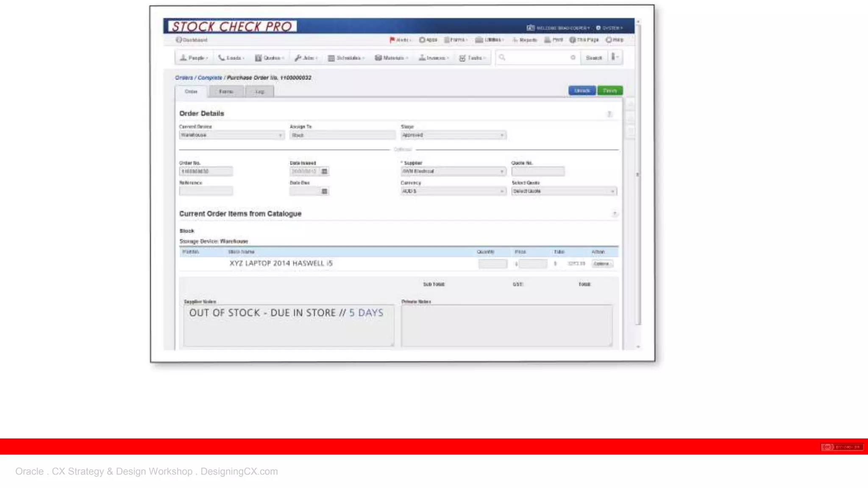Open the Alerts flag menu

point(400,40)
